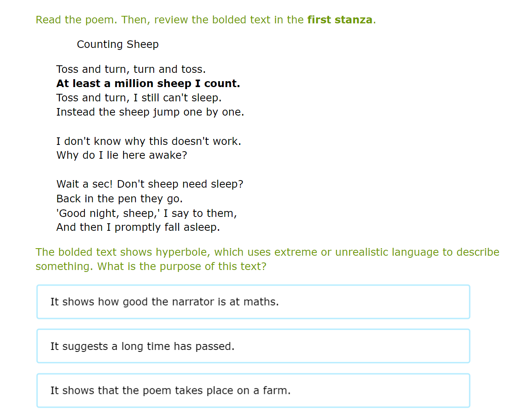Pick 'It shows that the poem takes place on a farm'
507x420 pixels.
pyautogui.click(x=253, y=390)
